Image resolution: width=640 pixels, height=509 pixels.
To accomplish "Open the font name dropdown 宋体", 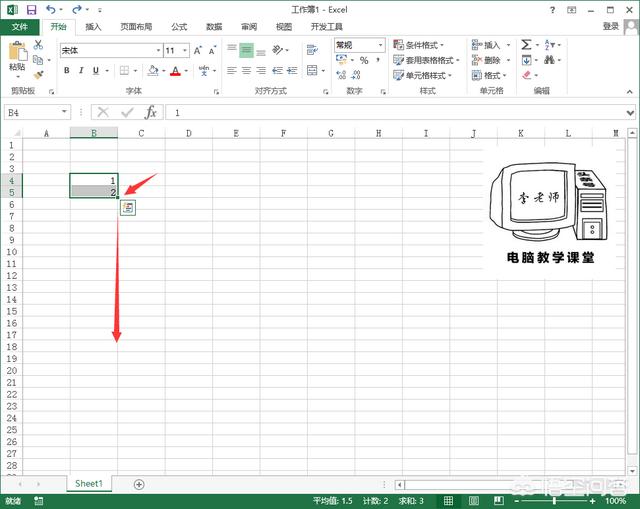I will click(158, 50).
